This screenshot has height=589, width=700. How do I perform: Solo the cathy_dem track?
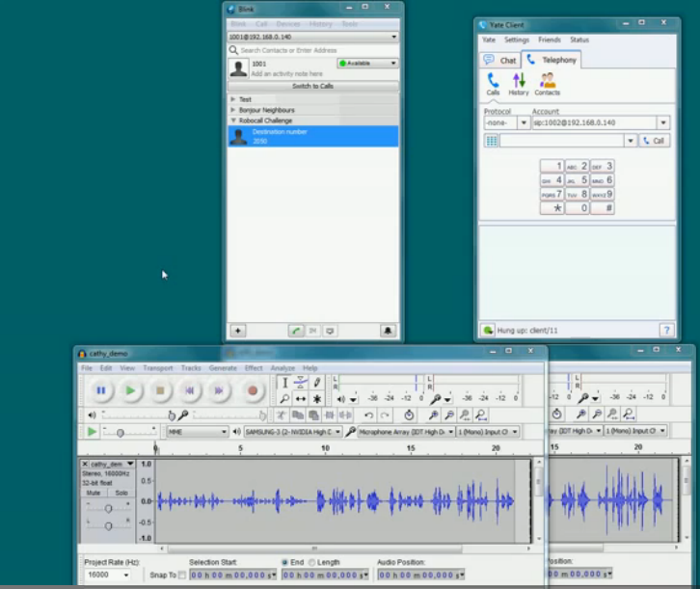(x=121, y=493)
